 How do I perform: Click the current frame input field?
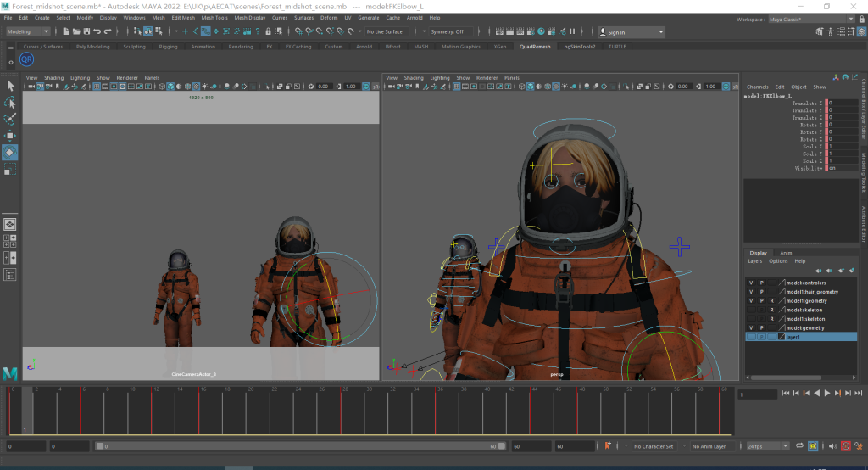(758, 394)
